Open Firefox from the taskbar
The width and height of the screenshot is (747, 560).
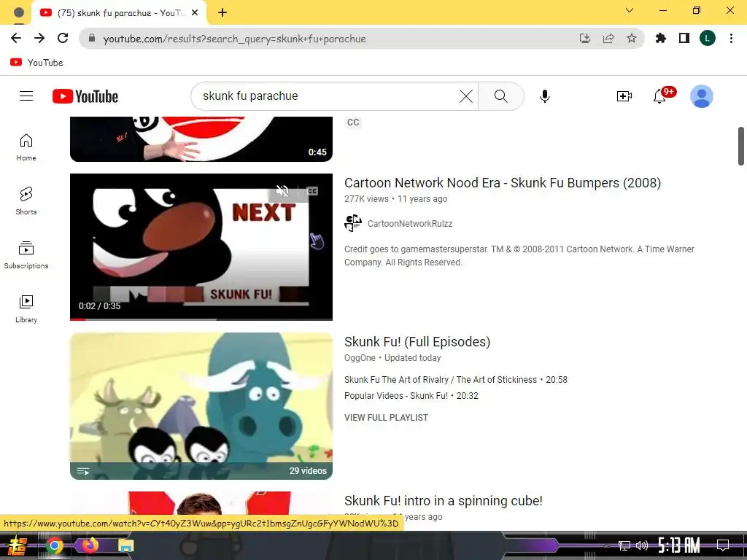point(90,545)
